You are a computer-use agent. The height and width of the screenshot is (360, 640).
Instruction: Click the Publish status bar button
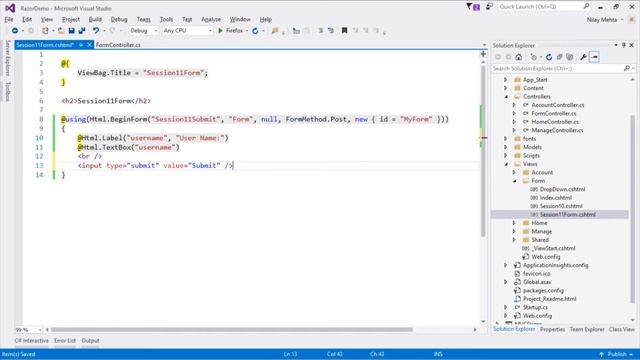616,354
